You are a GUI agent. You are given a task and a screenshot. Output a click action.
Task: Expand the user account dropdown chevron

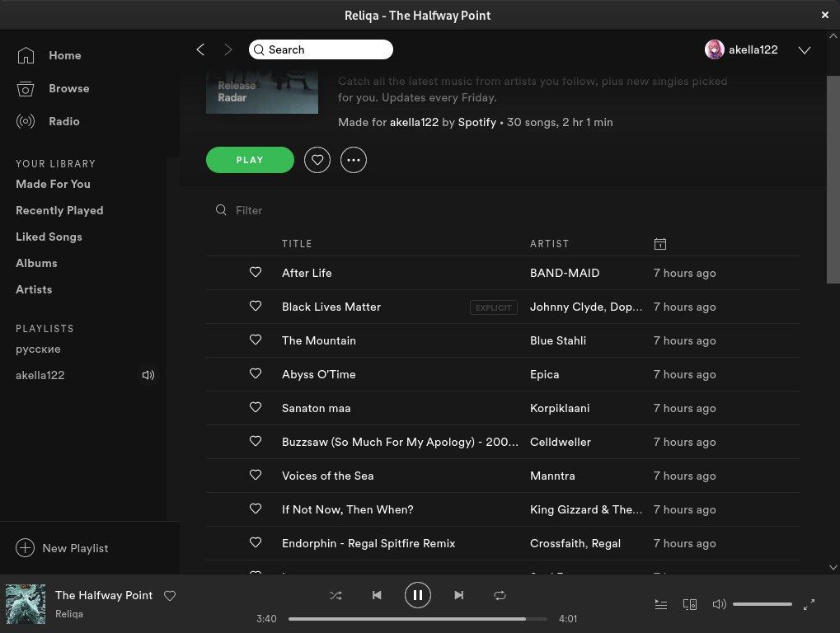tap(804, 49)
